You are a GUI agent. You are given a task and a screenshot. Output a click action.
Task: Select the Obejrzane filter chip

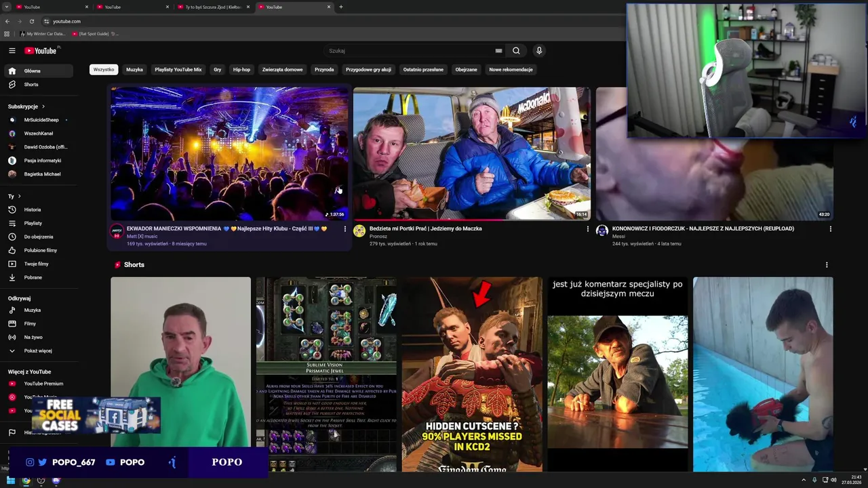pyautogui.click(x=466, y=70)
